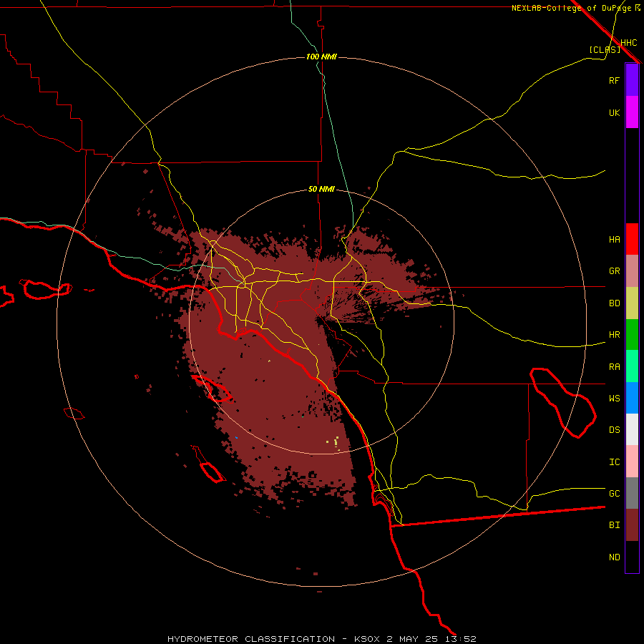This screenshot has height=644, width=644.
Task: Click the HYDROMETEOR CLASSIFICATION title text
Action: tap(251, 639)
